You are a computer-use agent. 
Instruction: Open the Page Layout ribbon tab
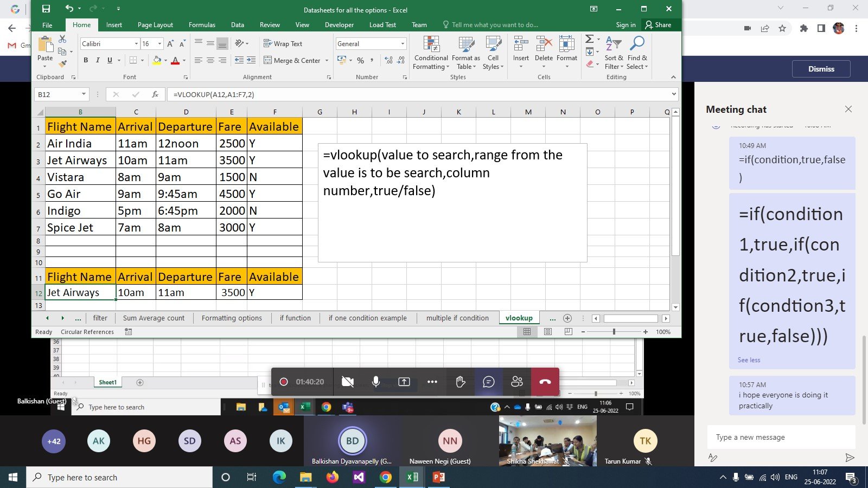[155, 25]
